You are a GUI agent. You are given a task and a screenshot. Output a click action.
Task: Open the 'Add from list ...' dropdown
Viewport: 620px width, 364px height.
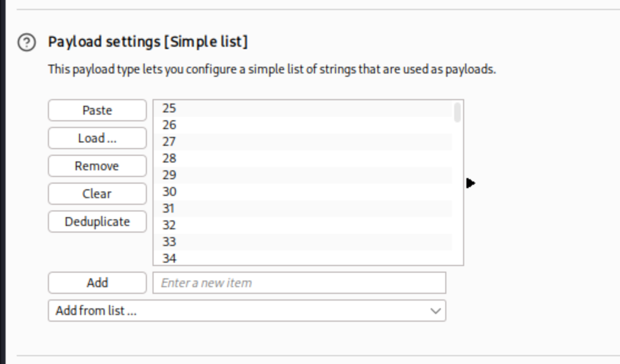pyautogui.click(x=247, y=311)
